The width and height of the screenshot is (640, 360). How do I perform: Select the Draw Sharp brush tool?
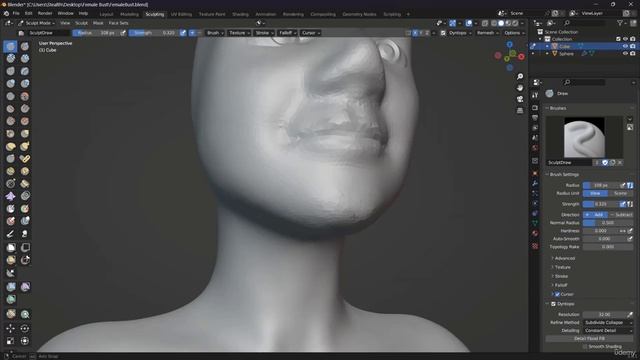(25, 46)
